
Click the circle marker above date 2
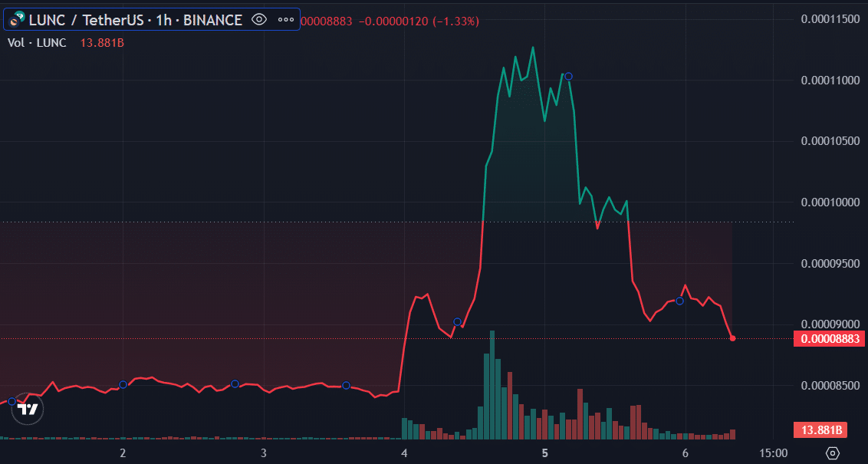[123, 384]
